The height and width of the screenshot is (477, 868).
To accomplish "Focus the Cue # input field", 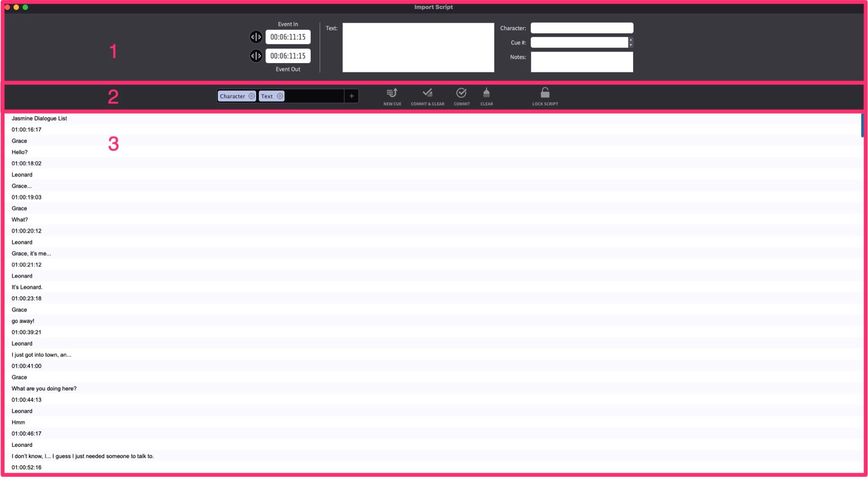I will (x=579, y=42).
